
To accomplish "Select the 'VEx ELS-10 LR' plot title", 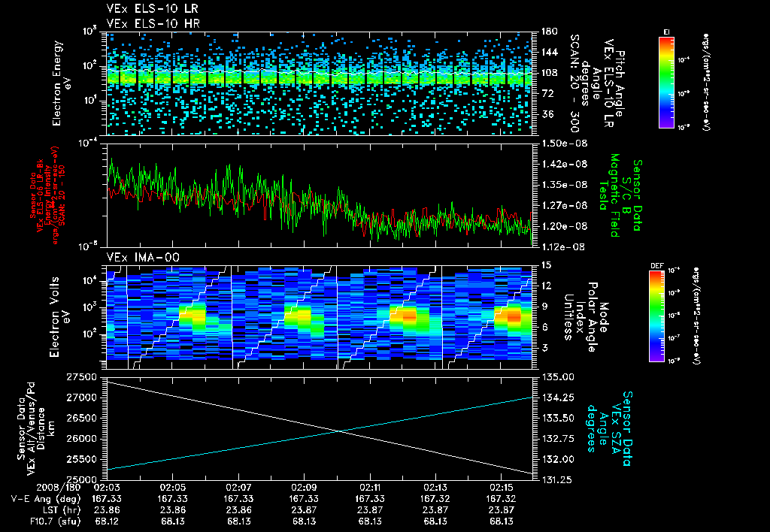I will click(152, 9).
